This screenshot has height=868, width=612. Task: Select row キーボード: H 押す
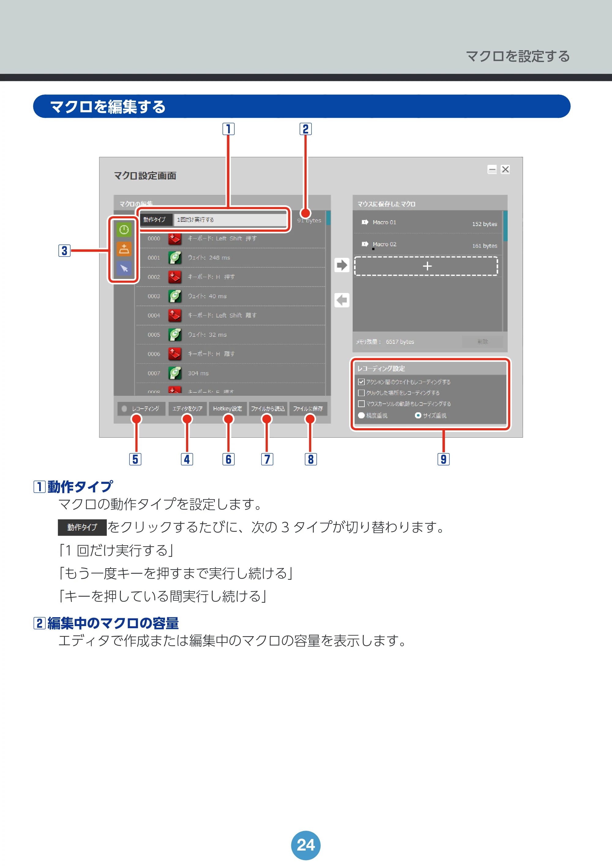pyautogui.click(x=230, y=277)
